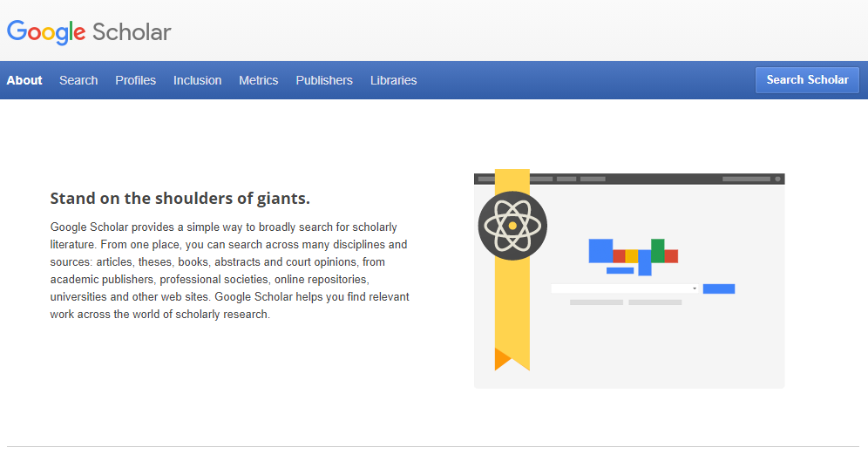The height and width of the screenshot is (461, 868).
Task: Open the Metrics tab
Action: (x=258, y=80)
